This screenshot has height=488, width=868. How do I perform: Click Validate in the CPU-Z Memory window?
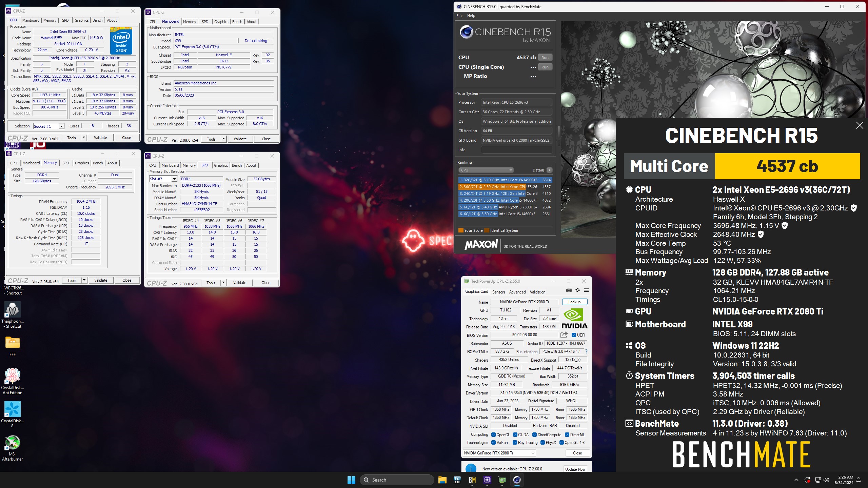click(101, 280)
